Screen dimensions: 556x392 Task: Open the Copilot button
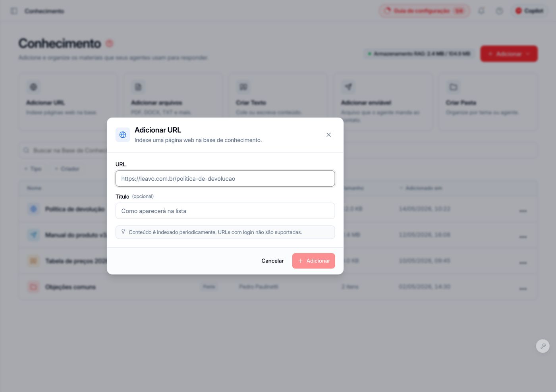point(529,11)
